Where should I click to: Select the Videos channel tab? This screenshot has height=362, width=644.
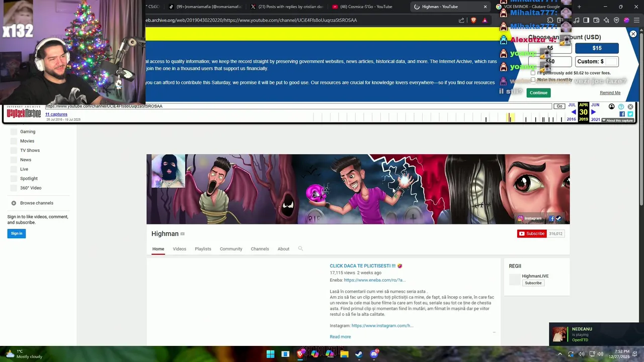click(x=180, y=249)
